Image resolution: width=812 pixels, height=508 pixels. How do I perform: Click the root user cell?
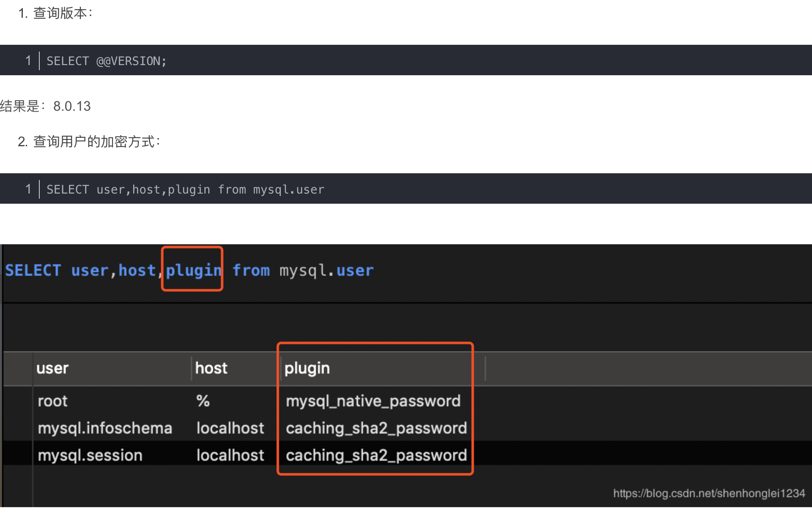point(52,401)
